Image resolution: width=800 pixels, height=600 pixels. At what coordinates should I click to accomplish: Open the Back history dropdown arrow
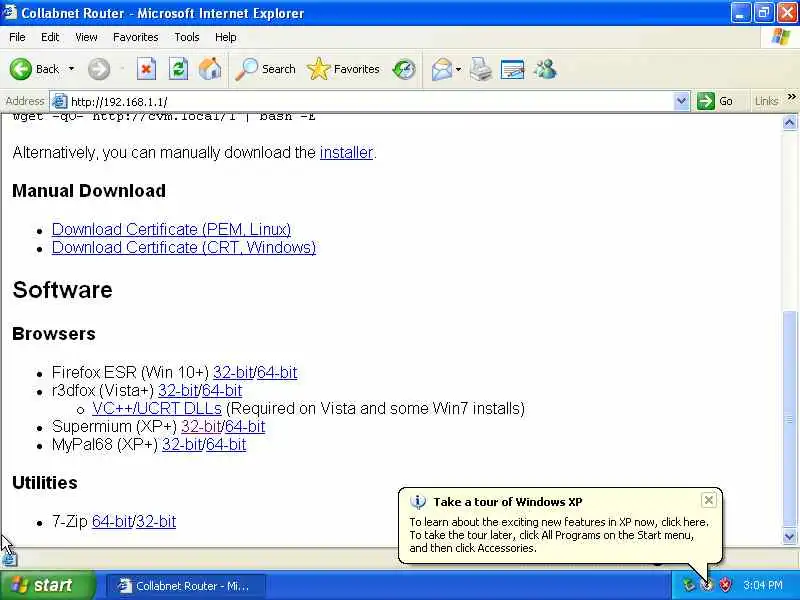[71, 69]
